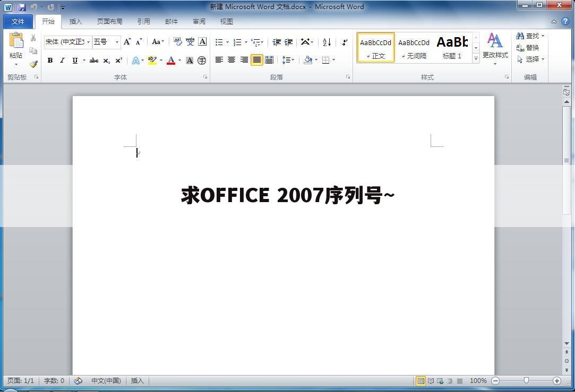Open line spacing dropdown
Screen dimensions: 575x392
[x=288, y=60]
